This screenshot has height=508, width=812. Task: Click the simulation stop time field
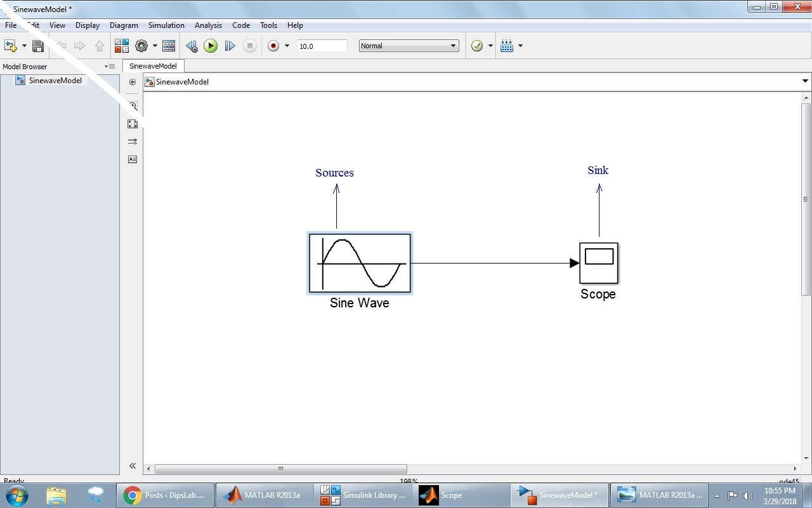[322, 46]
